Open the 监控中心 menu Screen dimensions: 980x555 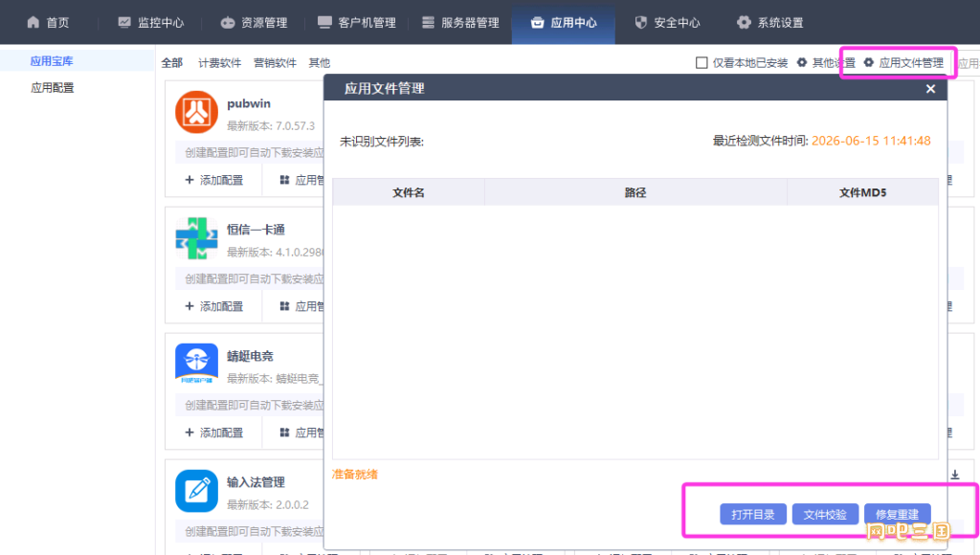[x=151, y=23]
